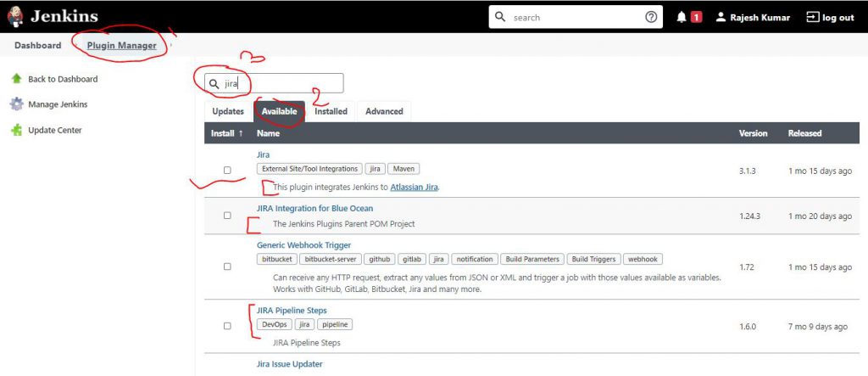Go to the Updates tab

click(x=228, y=111)
